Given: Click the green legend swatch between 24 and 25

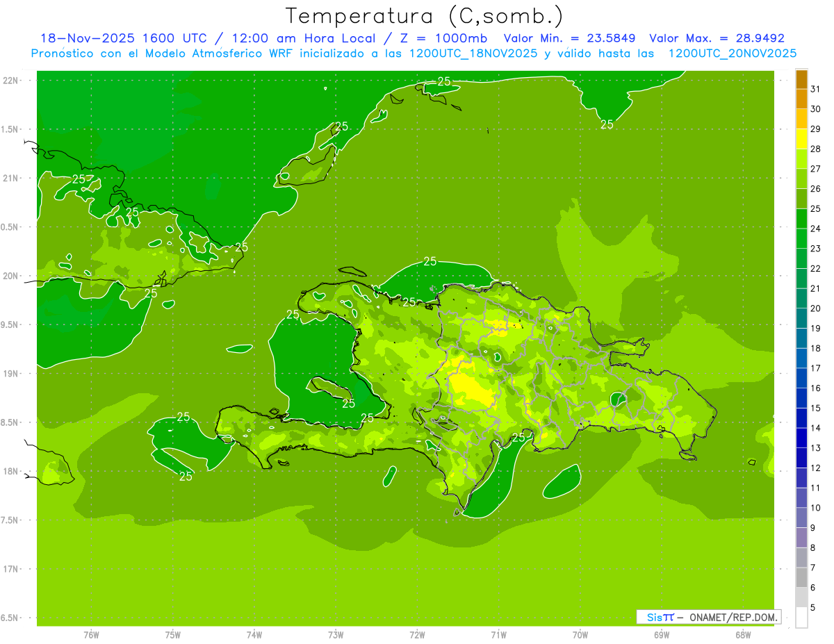Looking at the screenshot, I should tap(801, 219).
